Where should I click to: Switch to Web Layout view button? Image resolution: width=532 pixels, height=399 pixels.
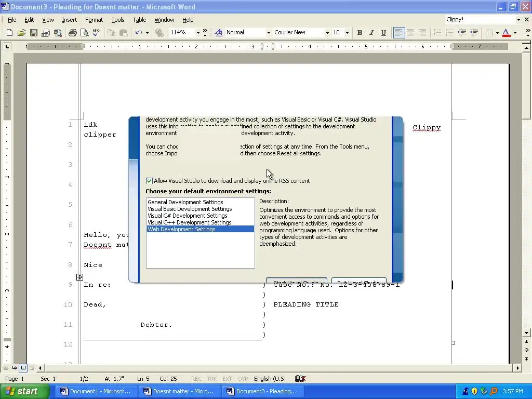[15, 367]
